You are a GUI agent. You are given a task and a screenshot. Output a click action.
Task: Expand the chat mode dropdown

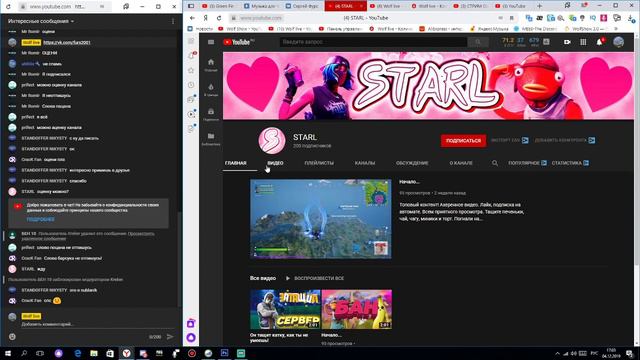point(41,21)
